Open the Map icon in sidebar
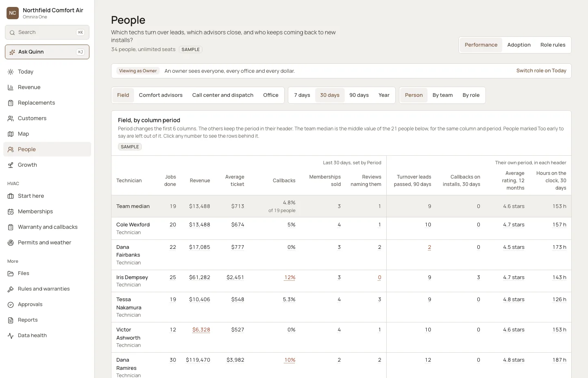The width and height of the screenshot is (588, 378). coord(11,134)
